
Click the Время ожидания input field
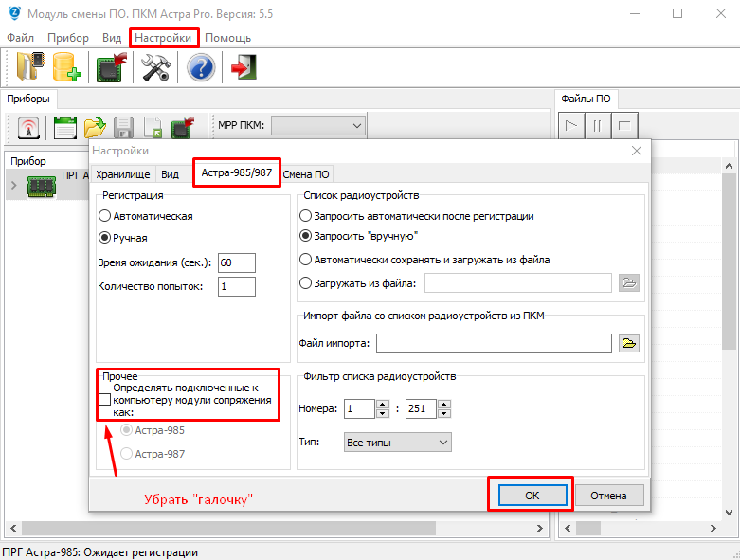pyautogui.click(x=236, y=262)
